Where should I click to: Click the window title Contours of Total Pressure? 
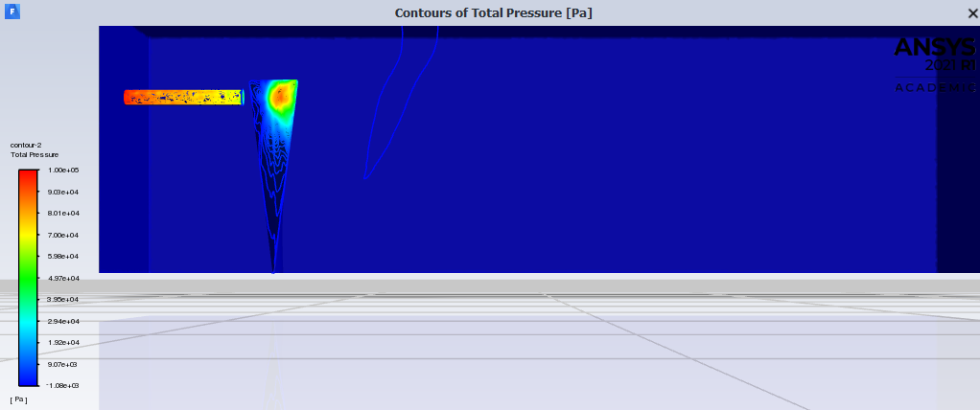click(493, 13)
